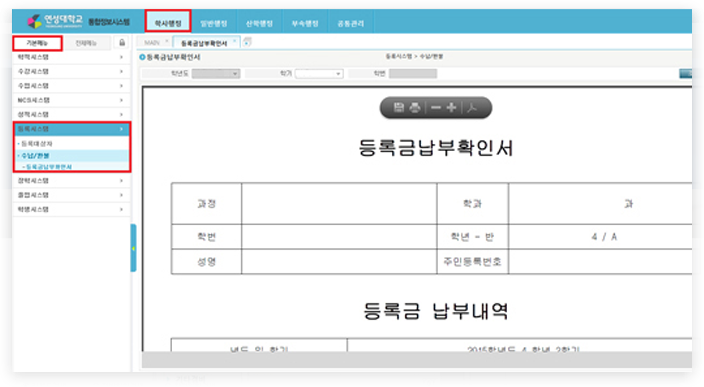Close the 등록금납부확인서 tab

click(x=234, y=41)
